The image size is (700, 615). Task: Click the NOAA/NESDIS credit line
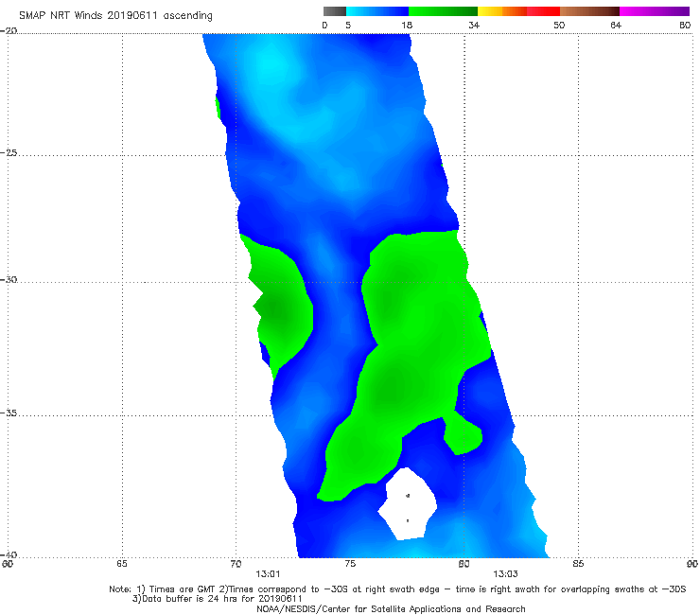(391, 608)
